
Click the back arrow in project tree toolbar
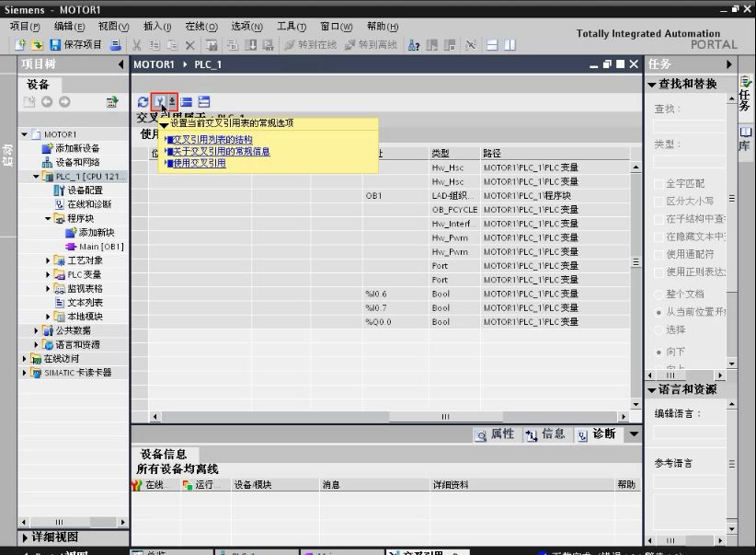[47, 102]
